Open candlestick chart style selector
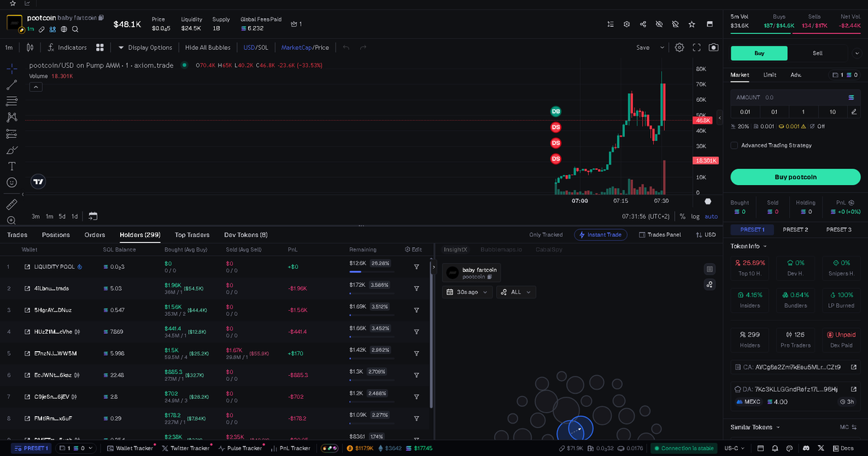This screenshot has width=868, height=456. pyautogui.click(x=30, y=48)
